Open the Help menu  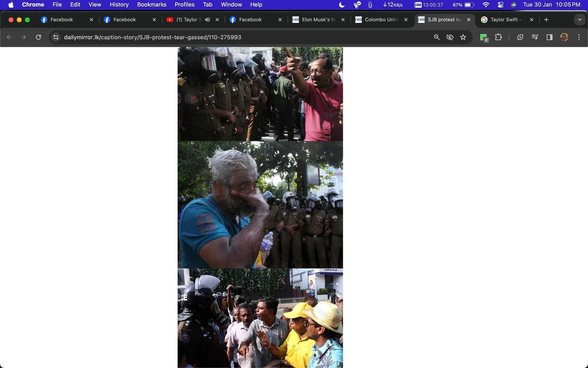tap(256, 5)
